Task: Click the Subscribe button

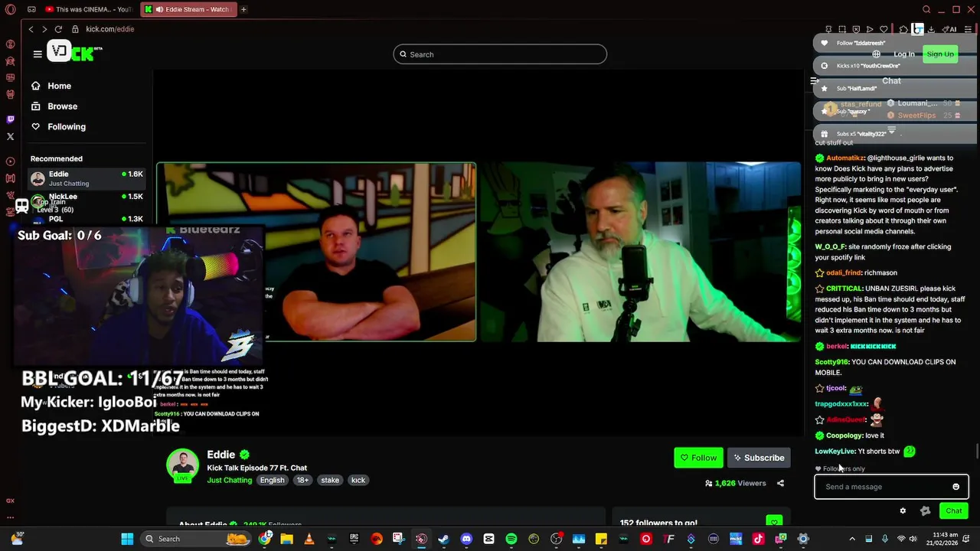Action: [x=759, y=458]
